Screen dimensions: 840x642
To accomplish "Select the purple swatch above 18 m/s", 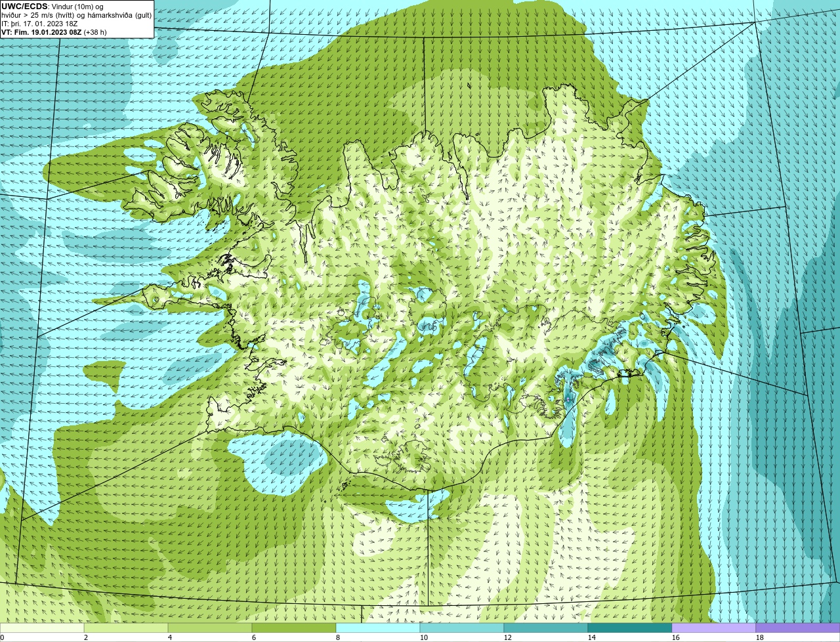I will point(798,628).
